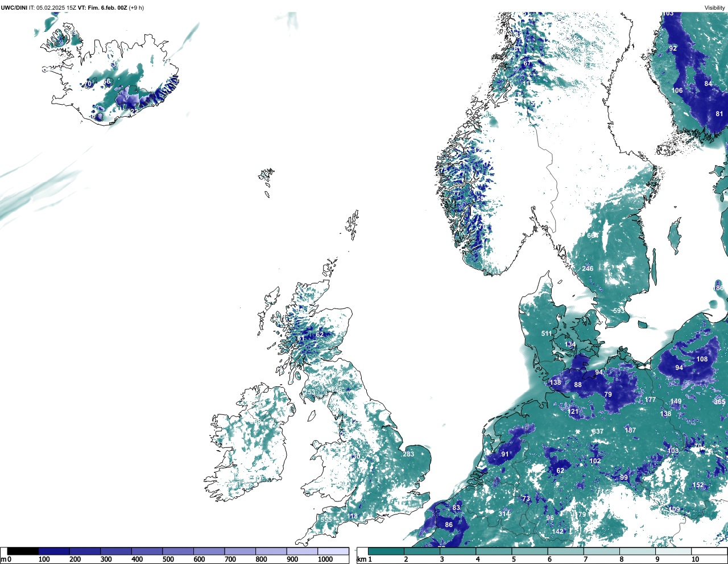Click visibility value "365" at right edge

[x=719, y=402]
